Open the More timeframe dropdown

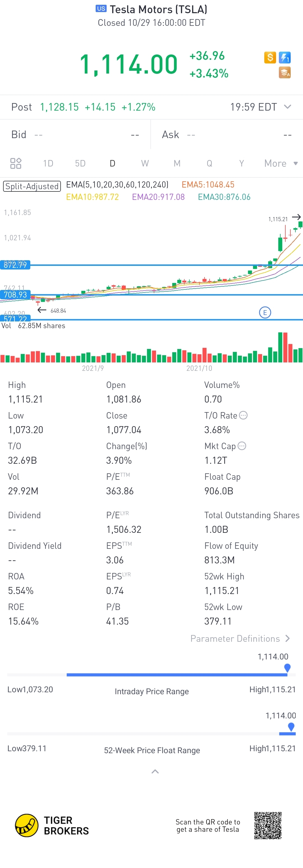pyautogui.click(x=281, y=163)
